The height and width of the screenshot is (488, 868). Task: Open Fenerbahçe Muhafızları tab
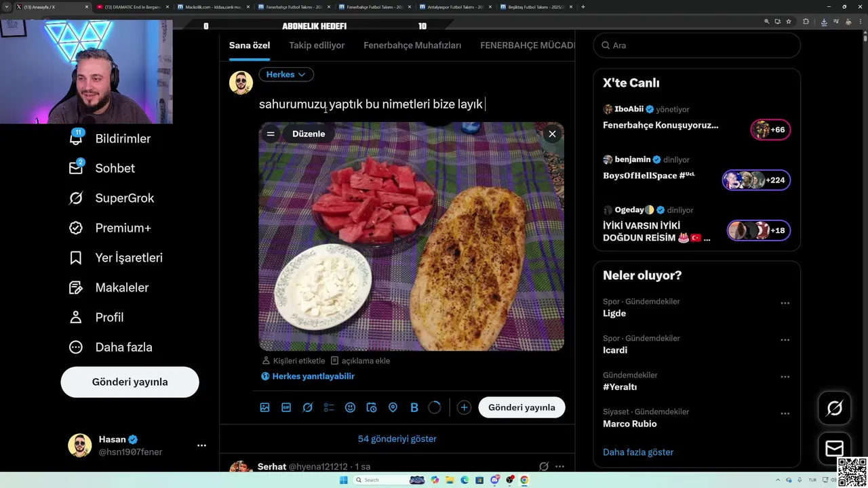tap(412, 45)
